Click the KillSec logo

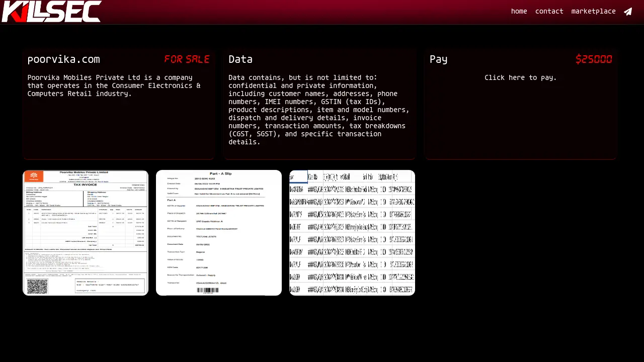coord(51,12)
